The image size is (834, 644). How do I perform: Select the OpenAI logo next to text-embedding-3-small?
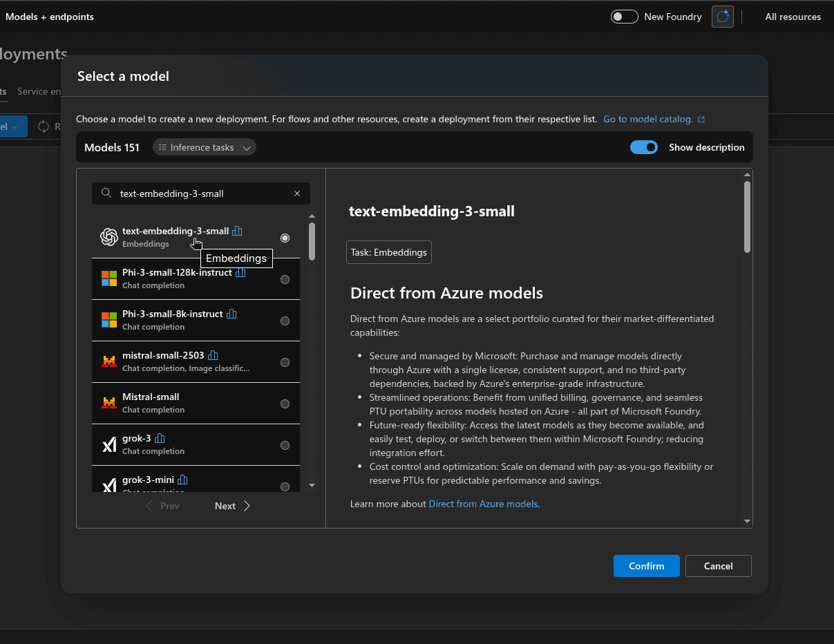pos(108,237)
